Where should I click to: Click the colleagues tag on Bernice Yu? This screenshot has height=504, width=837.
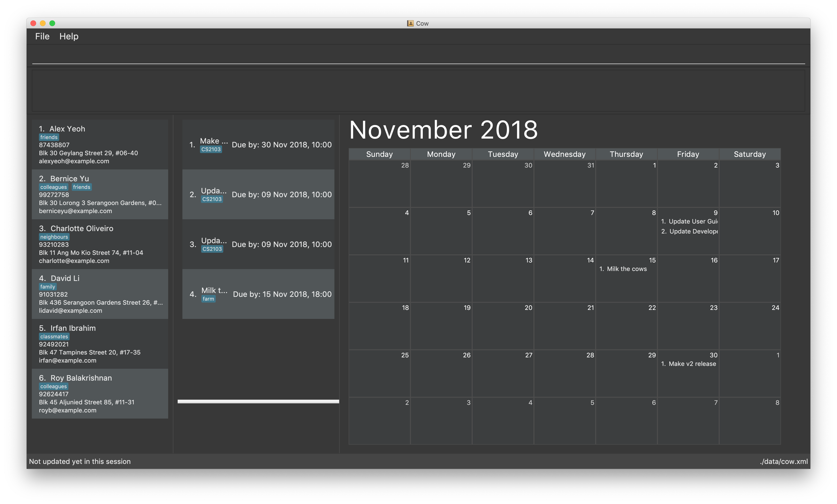[x=53, y=187]
